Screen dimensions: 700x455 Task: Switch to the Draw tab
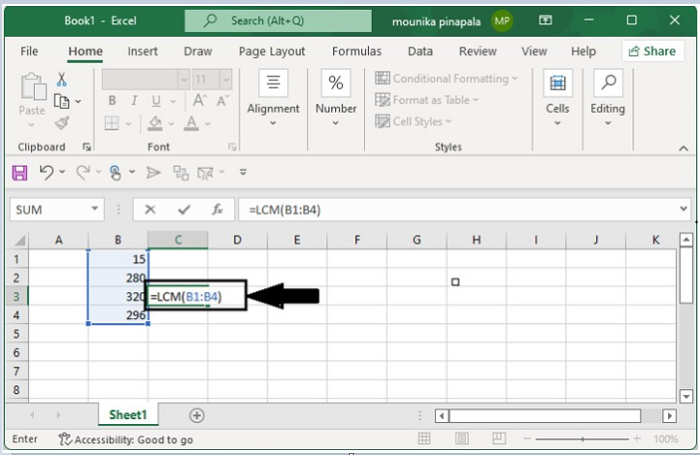198,51
